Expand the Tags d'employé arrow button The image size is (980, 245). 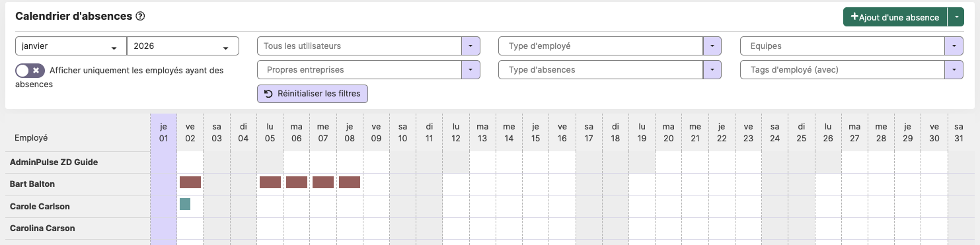click(954, 70)
